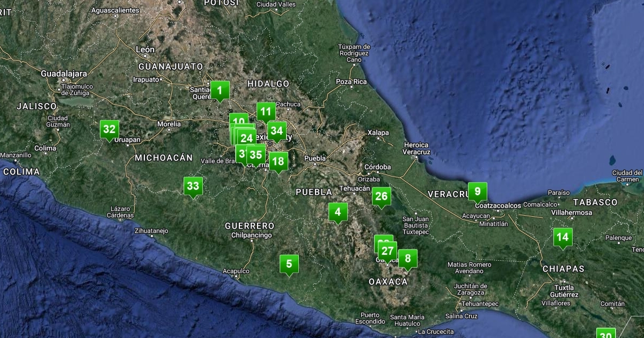Open marker 27 over Oaxaca
The width and height of the screenshot is (644, 338).
point(387,251)
